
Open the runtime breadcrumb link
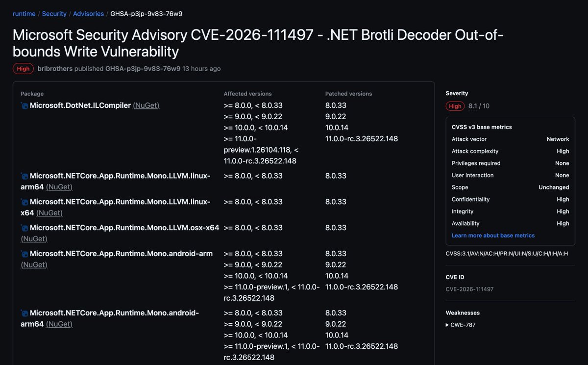point(24,14)
